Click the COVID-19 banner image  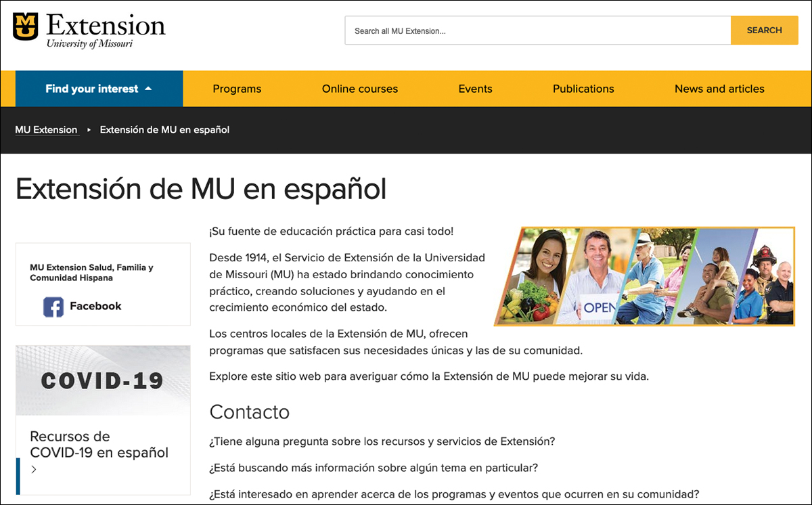[103, 380]
